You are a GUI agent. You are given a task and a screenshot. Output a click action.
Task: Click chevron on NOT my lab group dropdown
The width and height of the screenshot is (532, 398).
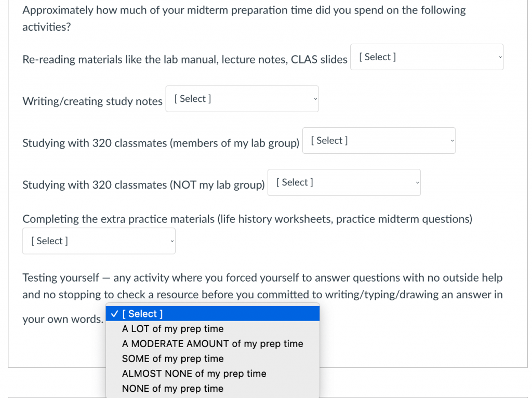coord(417,182)
